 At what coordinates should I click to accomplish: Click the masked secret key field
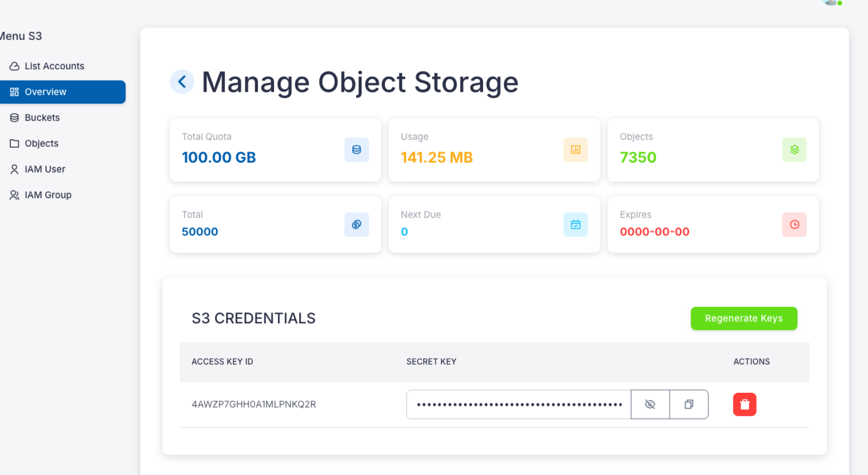pyautogui.click(x=519, y=405)
